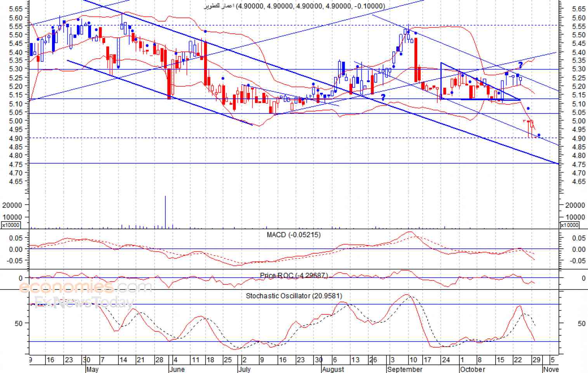Click the September month label
Screen dimensions: 588x373
(x=405, y=369)
